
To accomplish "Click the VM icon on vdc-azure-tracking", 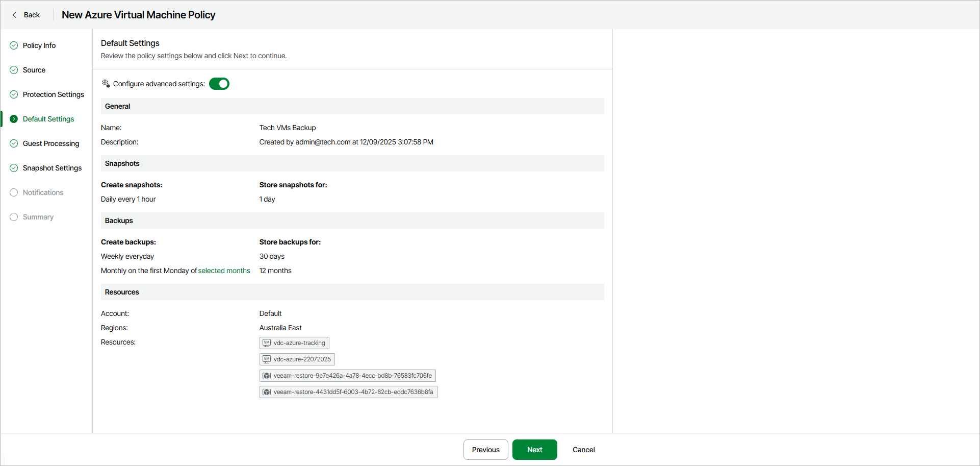I will pos(267,343).
